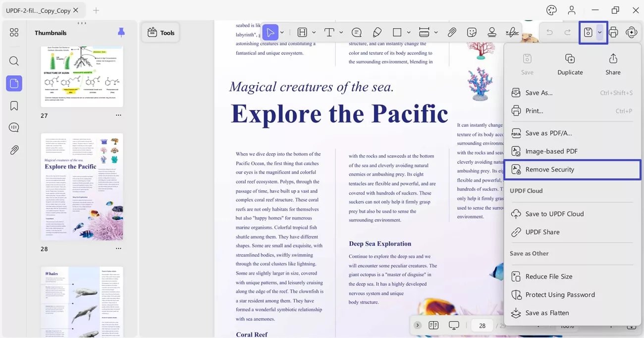This screenshot has width=644, height=338.
Task: Attach a file with paperclip tool
Action: 452,33
